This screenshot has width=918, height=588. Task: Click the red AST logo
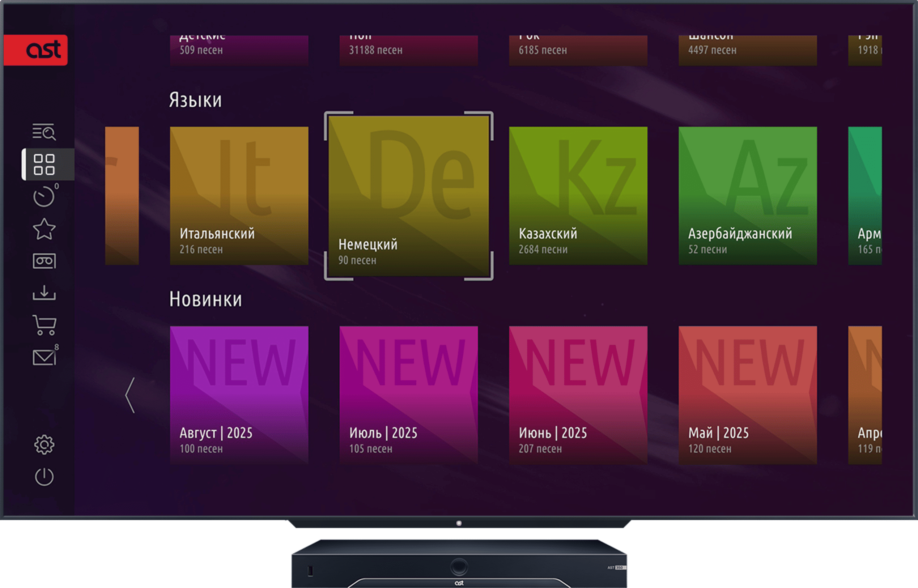(36, 50)
